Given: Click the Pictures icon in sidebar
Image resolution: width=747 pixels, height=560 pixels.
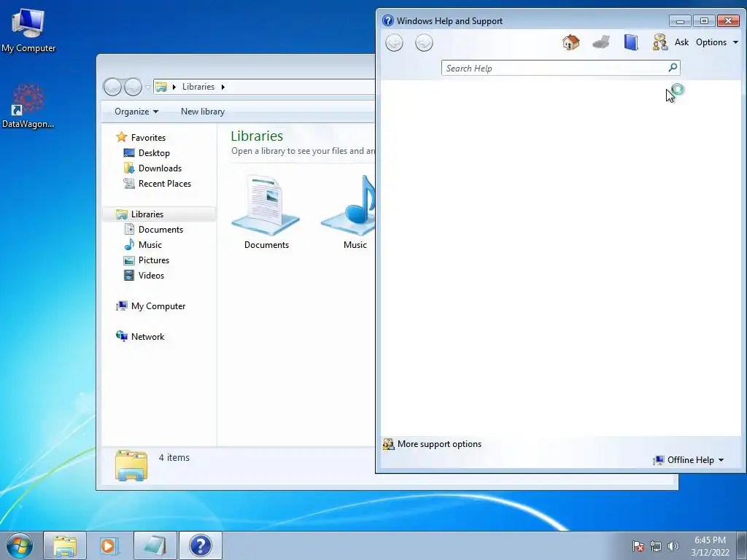Looking at the screenshot, I should coord(128,260).
